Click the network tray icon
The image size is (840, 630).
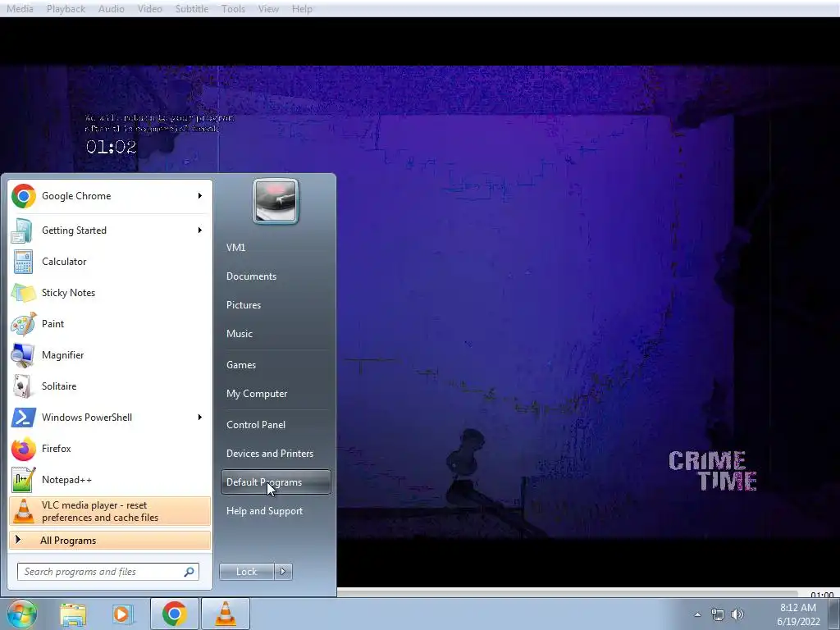[717, 614]
